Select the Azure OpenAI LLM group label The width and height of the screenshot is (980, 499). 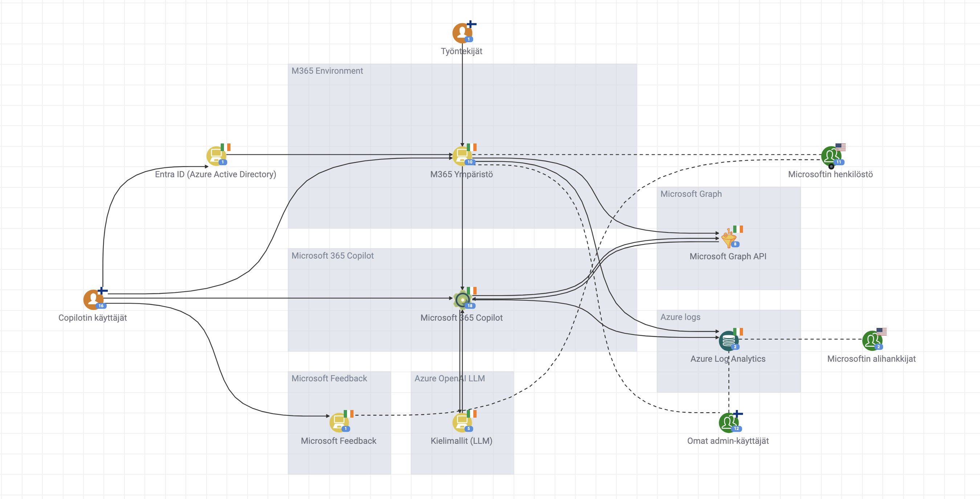pos(449,378)
